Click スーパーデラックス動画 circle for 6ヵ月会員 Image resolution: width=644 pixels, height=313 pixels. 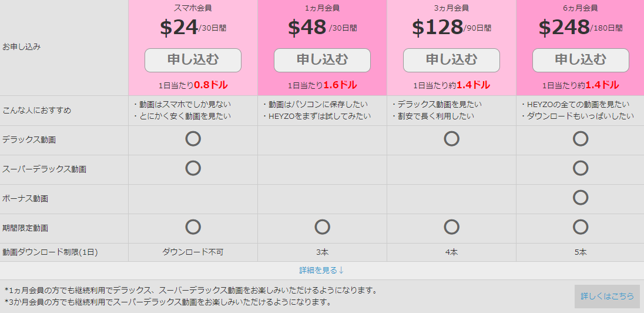point(581,168)
